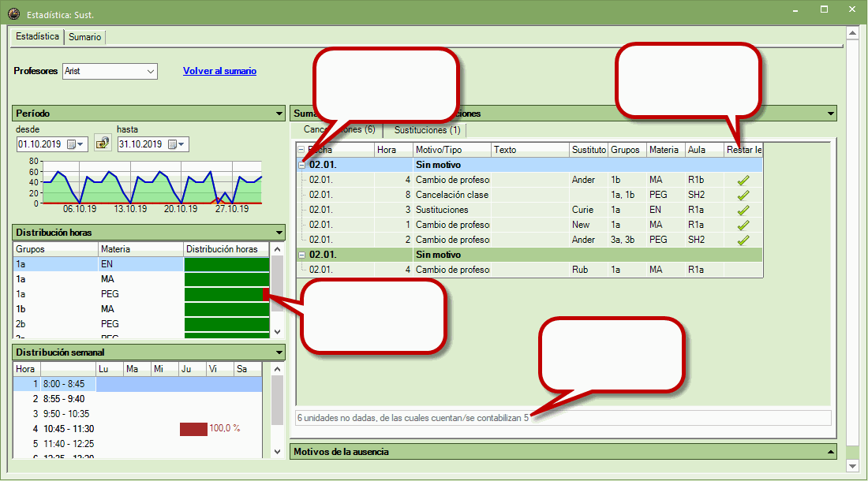The width and height of the screenshot is (868, 481).
Task: Collapse the first 02.01. Sin motivo group
Action: tap(301, 165)
